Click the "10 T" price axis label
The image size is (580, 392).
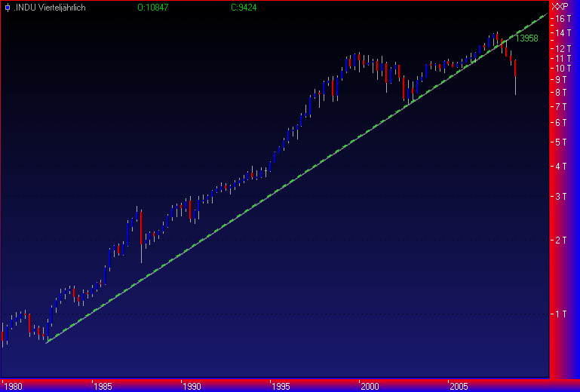563,69
